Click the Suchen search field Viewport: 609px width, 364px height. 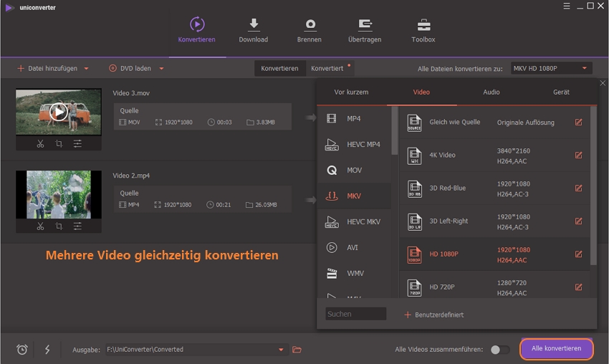[356, 314]
